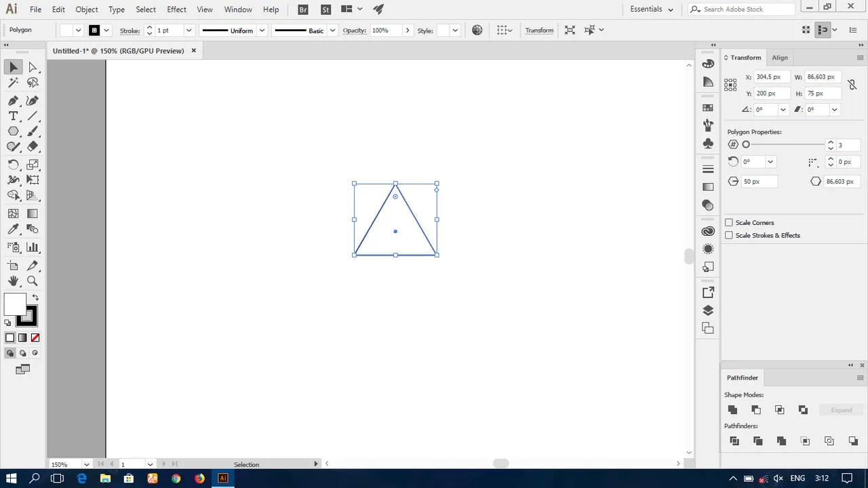
Task: Toggle constrain width and height proportions
Action: pyautogui.click(x=852, y=85)
